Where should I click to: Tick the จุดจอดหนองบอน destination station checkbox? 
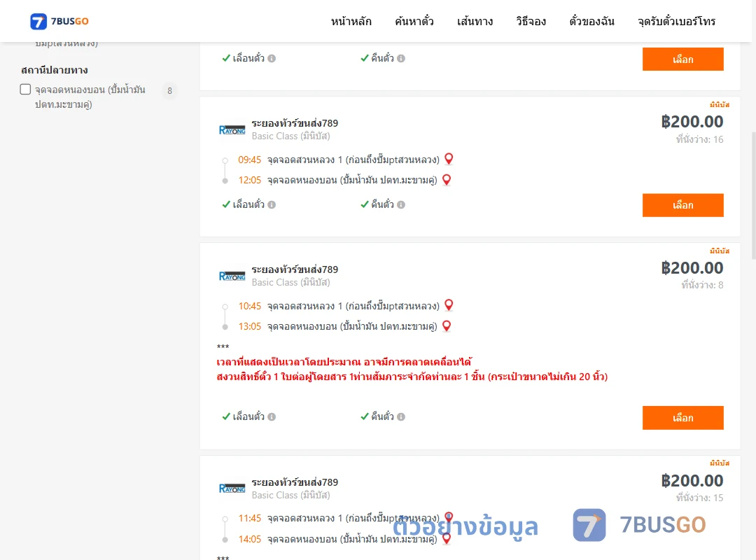tap(26, 89)
